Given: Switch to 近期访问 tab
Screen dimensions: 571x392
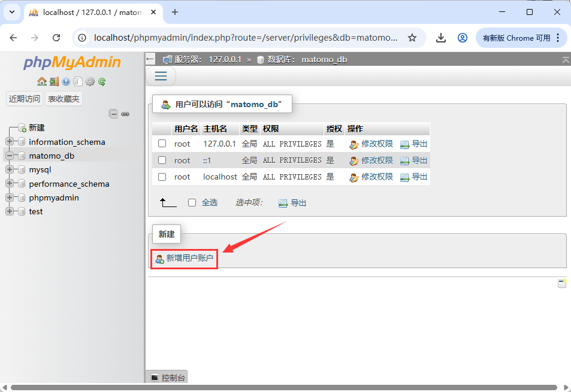Looking at the screenshot, I should click(25, 99).
